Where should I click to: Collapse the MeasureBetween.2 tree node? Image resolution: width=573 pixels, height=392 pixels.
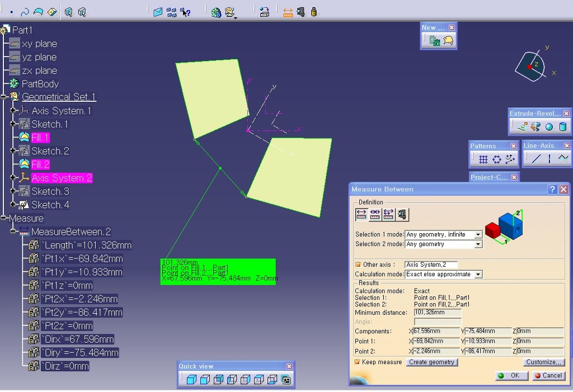[x=13, y=232]
